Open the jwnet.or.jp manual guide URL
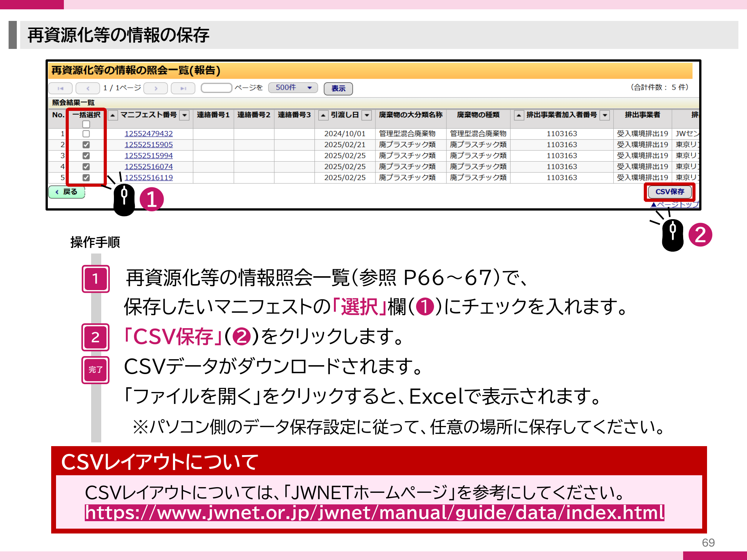This screenshot has height=560, width=747. pyautogui.click(x=375, y=513)
